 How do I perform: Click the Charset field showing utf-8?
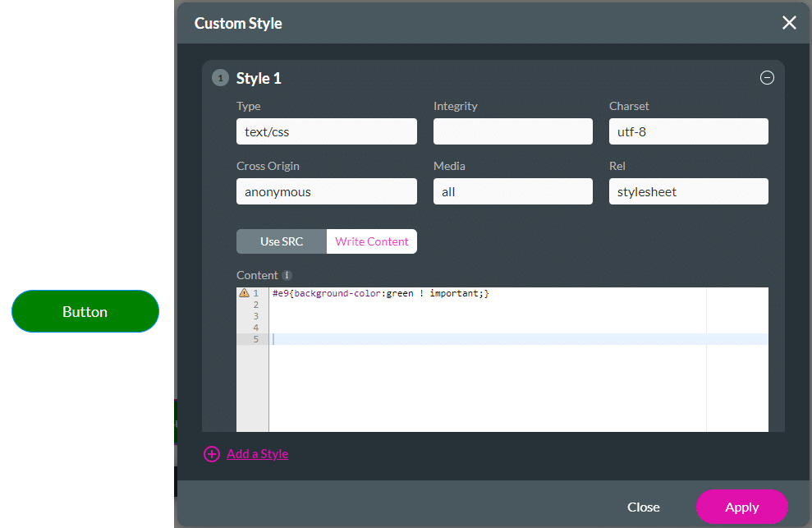click(688, 131)
